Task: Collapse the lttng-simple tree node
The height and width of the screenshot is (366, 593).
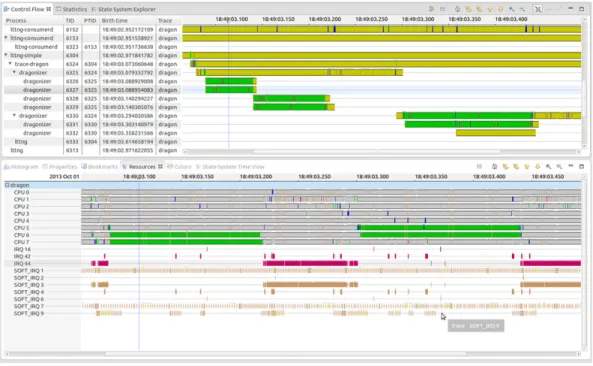Action: (x=6, y=55)
